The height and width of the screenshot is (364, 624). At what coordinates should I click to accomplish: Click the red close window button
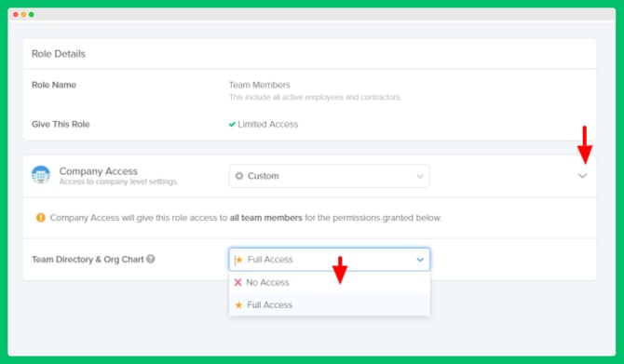[x=16, y=14]
